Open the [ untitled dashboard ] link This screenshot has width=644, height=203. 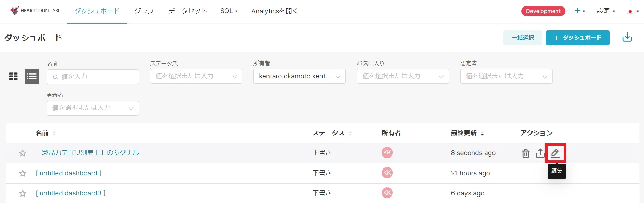[68, 173]
